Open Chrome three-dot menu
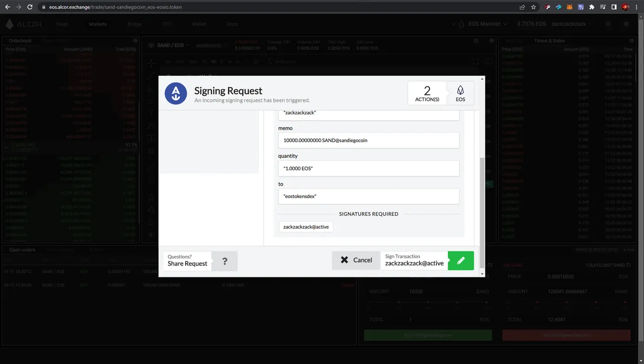644x364 pixels. pos(637,7)
